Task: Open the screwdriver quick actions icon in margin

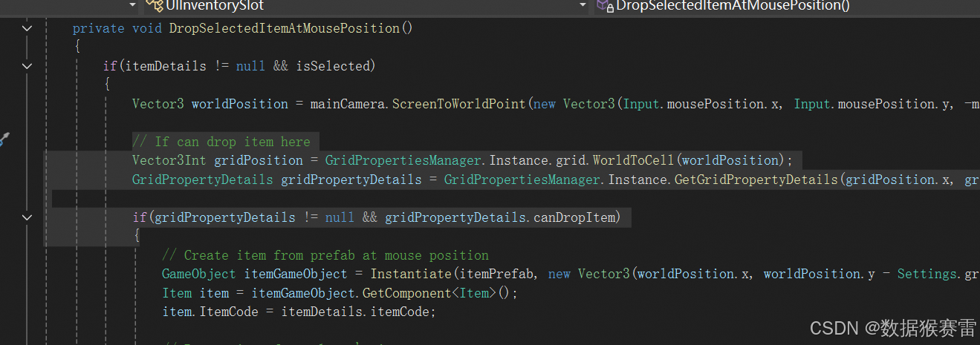Action: click(3, 139)
